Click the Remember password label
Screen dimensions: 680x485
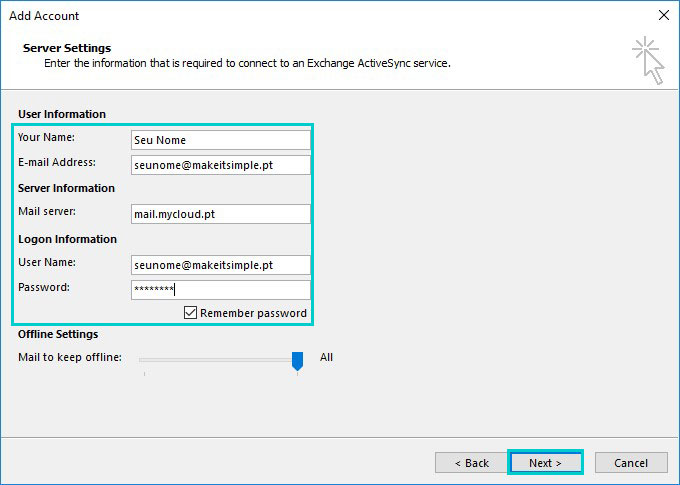tap(253, 313)
